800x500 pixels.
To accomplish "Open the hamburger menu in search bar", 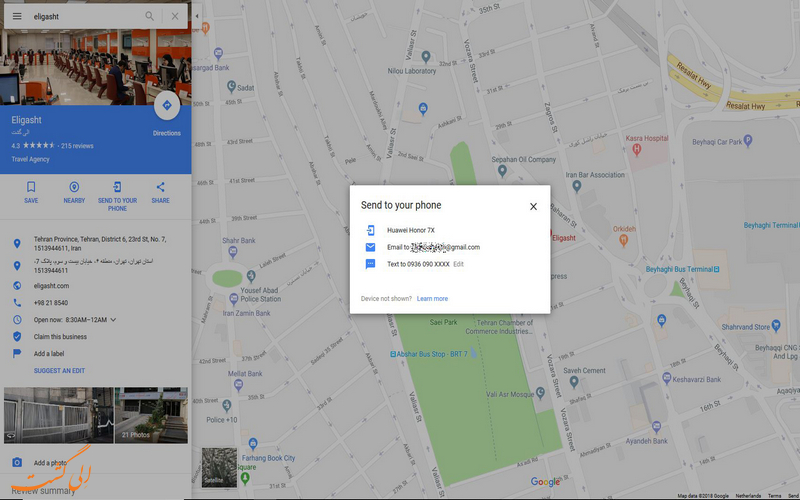I will pos(17,16).
